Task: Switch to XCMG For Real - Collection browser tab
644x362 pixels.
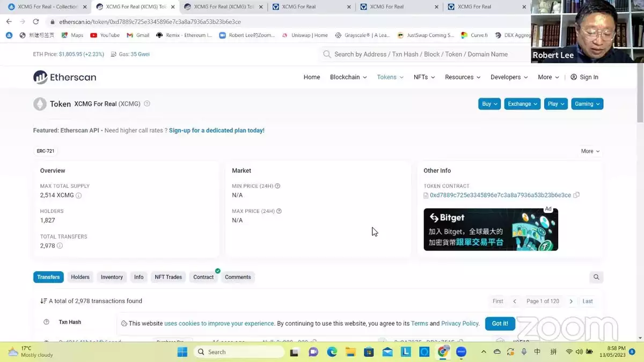Action: (x=47, y=7)
